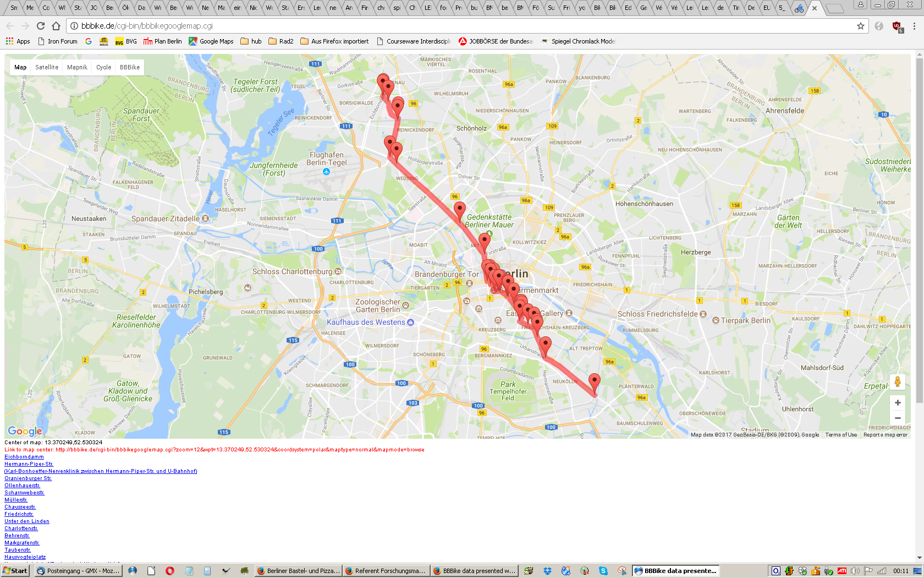Viewport: 924px width, 578px height.
Task: Zoom in on the map with plus
Action: pyautogui.click(x=898, y=403)
